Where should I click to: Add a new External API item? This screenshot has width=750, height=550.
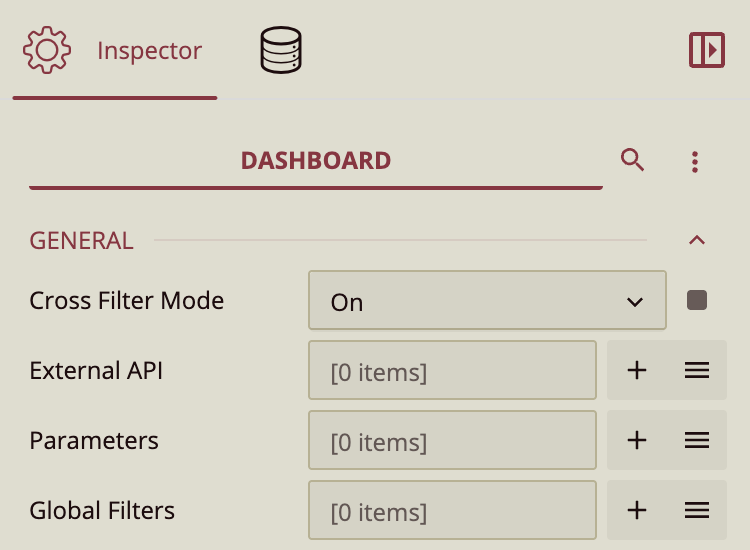[637, 371]
